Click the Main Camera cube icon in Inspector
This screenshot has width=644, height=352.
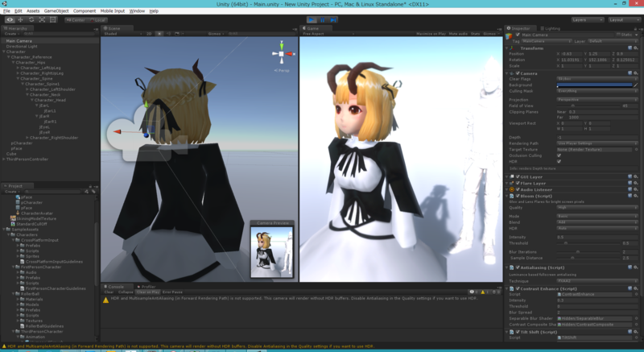click(510, 37)
